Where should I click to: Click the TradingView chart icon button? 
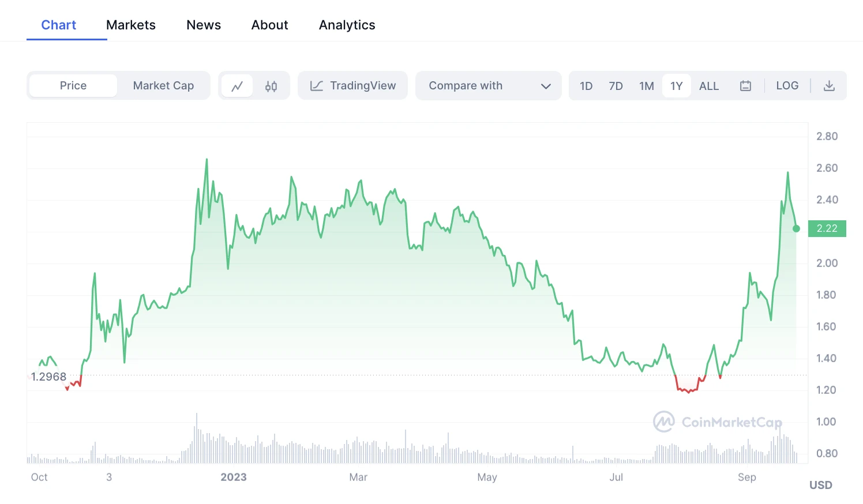click(x=352, y=86)
